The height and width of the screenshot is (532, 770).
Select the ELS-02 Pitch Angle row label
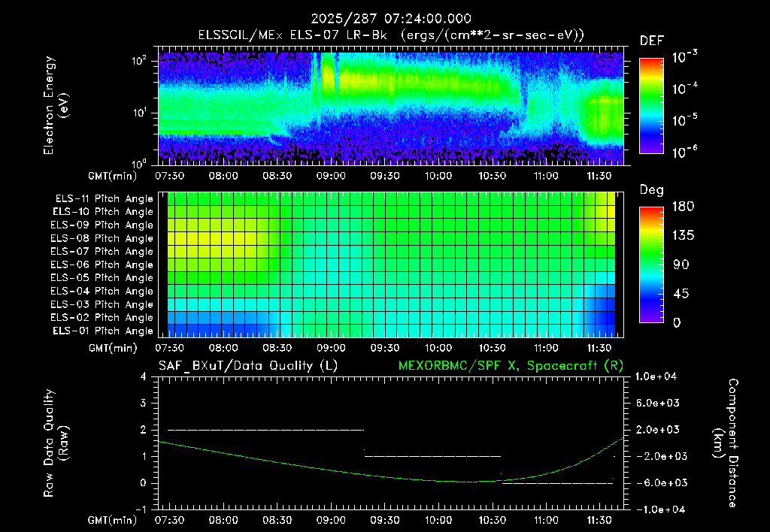pyautogui.click(x=102, y=318)
